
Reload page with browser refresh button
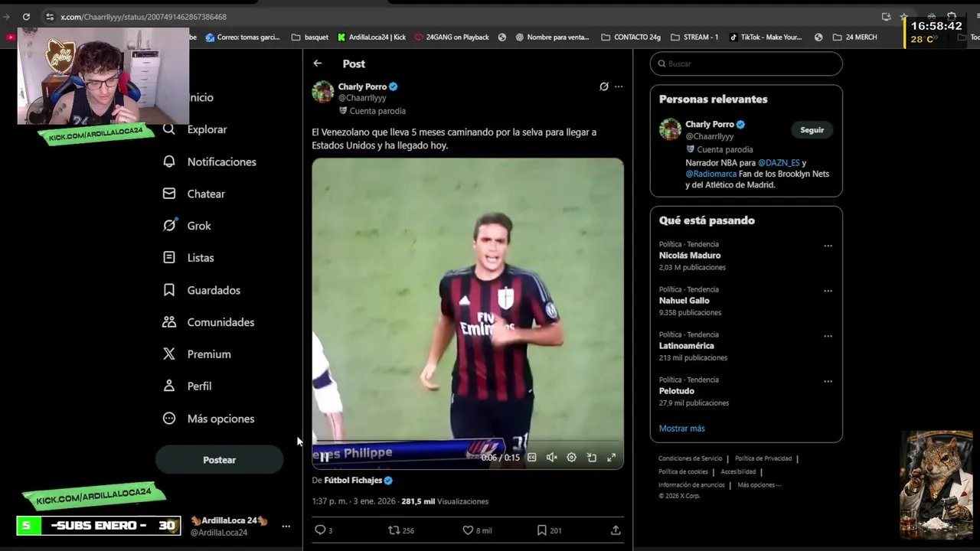point(26,16)
